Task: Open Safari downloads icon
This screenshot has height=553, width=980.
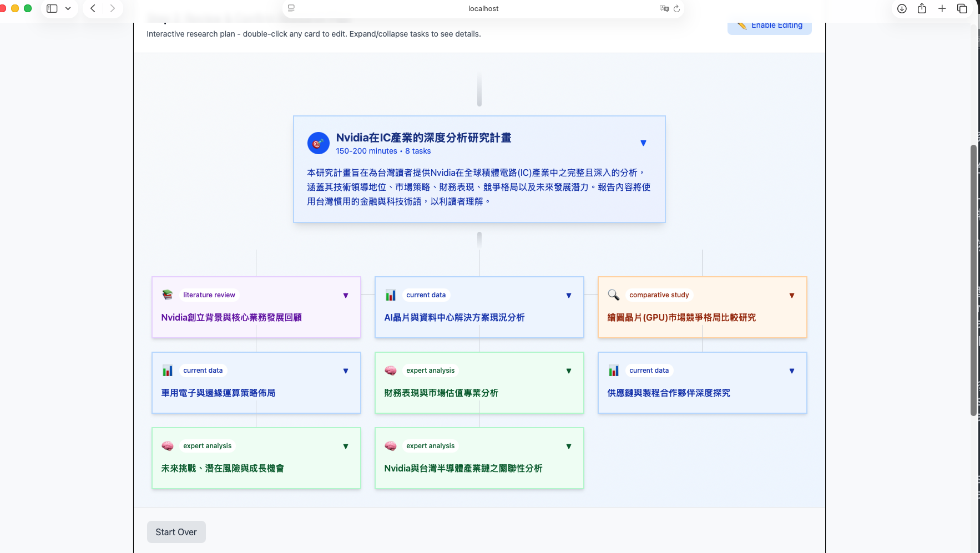Action: coord(902,8)
